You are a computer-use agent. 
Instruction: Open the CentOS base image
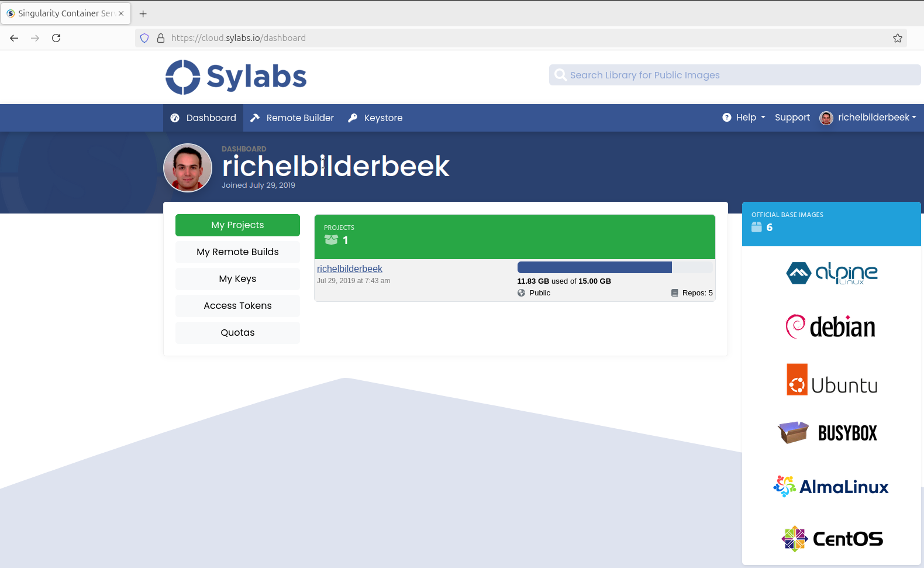coord(831,539)
